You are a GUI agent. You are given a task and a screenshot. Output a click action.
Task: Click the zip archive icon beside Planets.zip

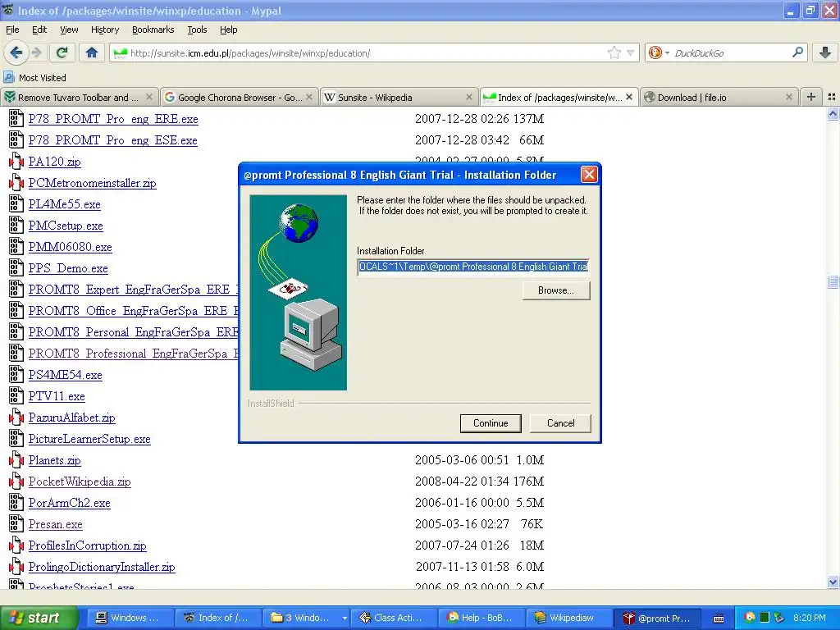pyautogui.click(x=16, y=460)
